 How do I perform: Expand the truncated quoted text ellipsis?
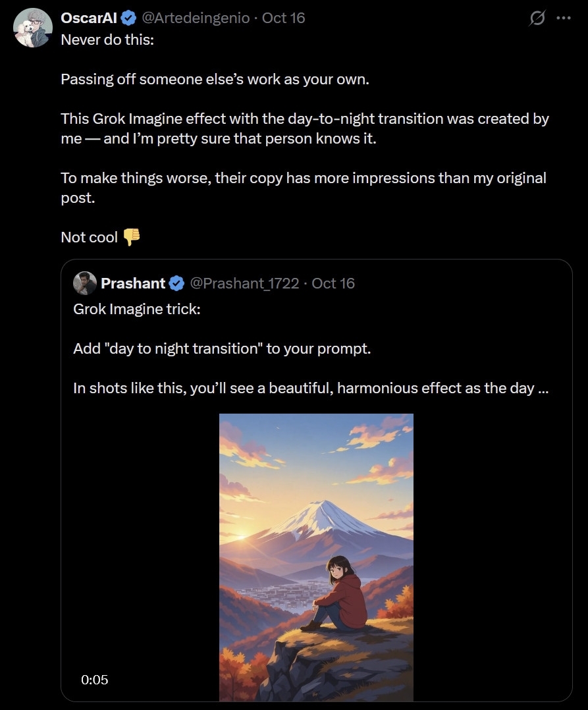[543, 388]
